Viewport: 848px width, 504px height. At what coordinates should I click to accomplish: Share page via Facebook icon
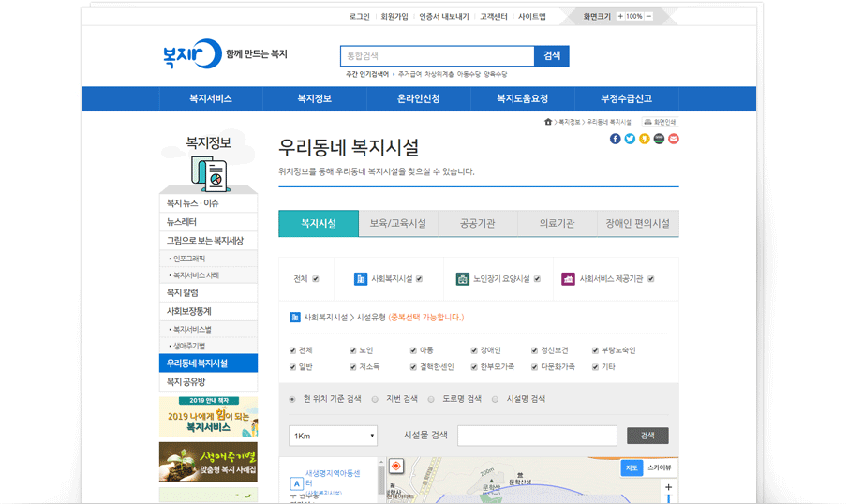615,139
